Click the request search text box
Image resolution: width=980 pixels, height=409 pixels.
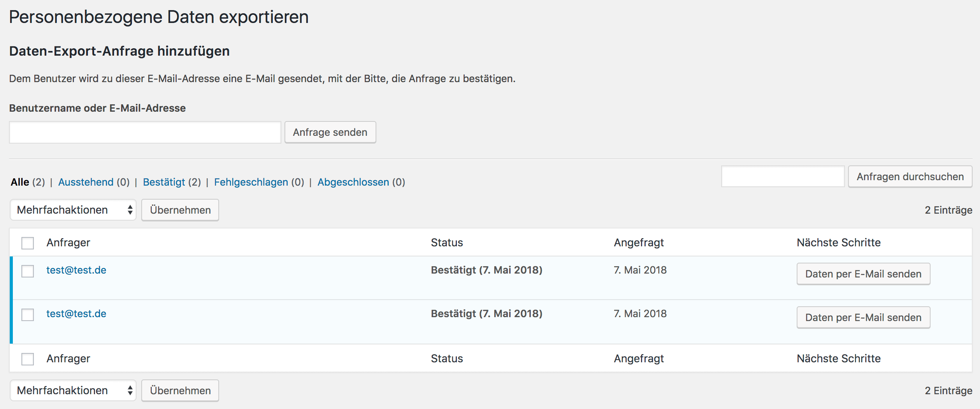pyautogui.click(x=782, y=177)
